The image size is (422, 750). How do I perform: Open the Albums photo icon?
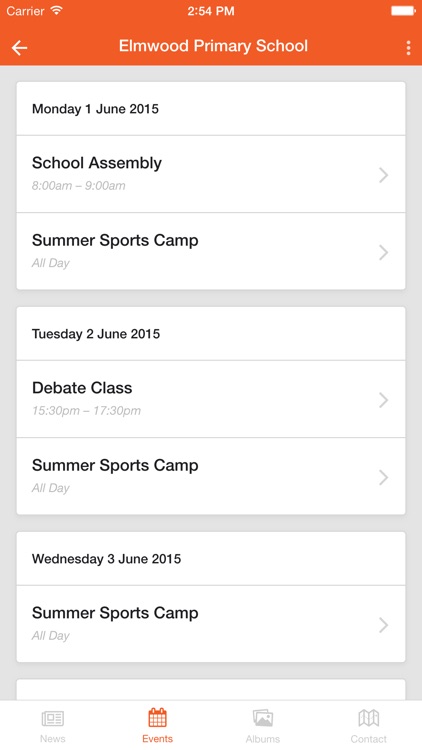point(263,718)
